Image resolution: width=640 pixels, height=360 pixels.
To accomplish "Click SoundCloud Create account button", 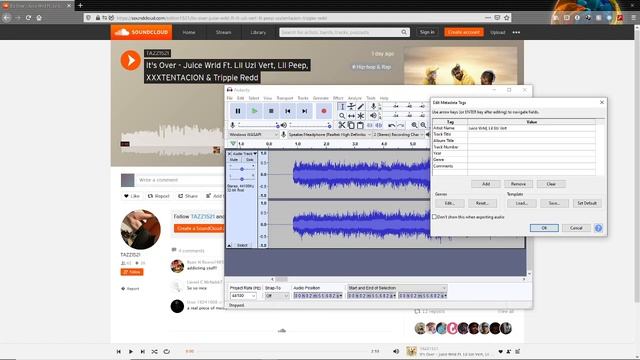I will (464, 32).
